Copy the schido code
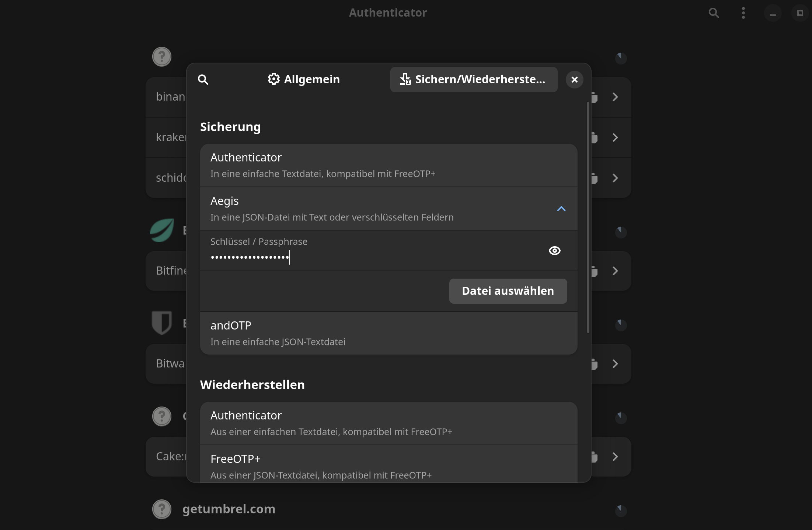 click(595, 178)
